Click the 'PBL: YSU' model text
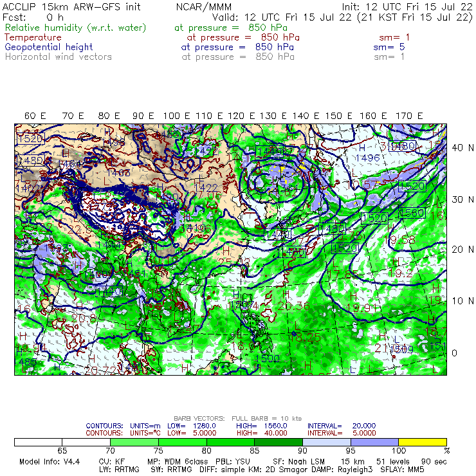This screenshot has width=476, height=476. (x=233, y=462)
